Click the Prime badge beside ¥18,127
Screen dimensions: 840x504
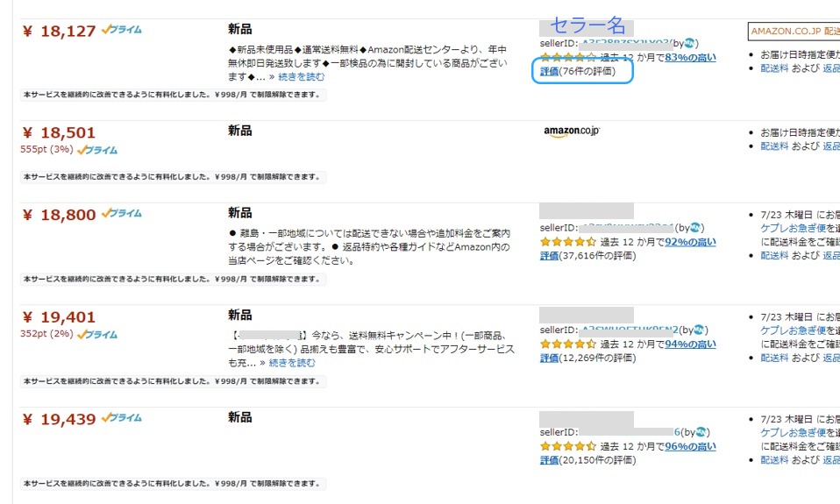point(121,30)
